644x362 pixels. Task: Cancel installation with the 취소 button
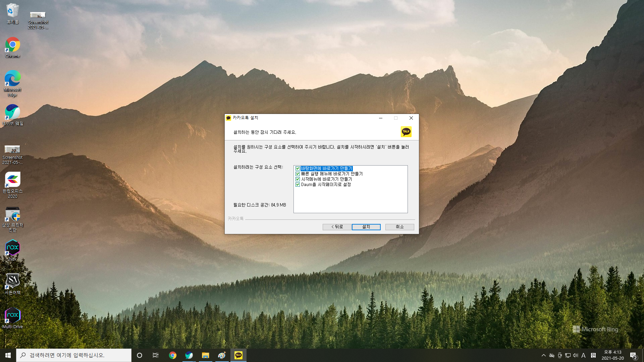click(399, 227)
